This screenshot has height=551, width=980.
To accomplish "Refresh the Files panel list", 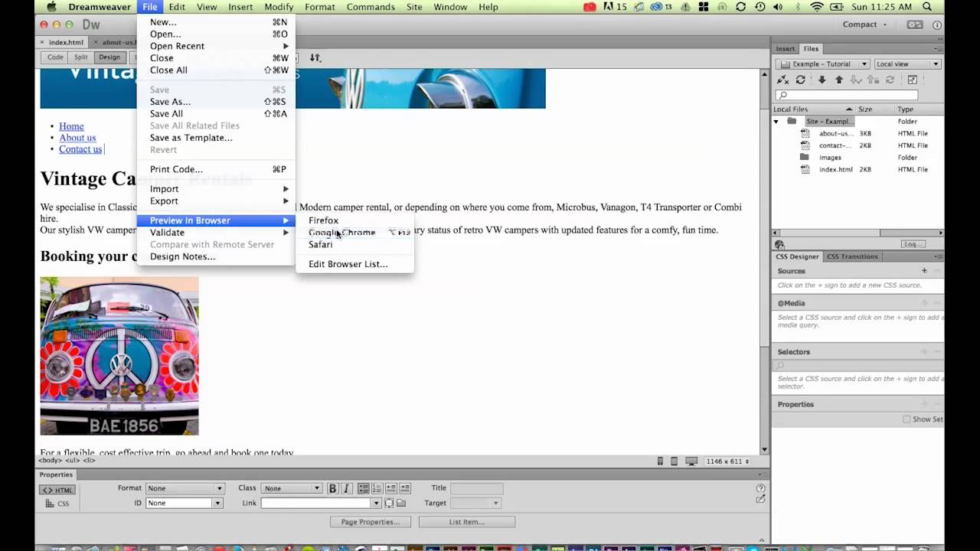I will pyautogui.click(x=801, y=80).
